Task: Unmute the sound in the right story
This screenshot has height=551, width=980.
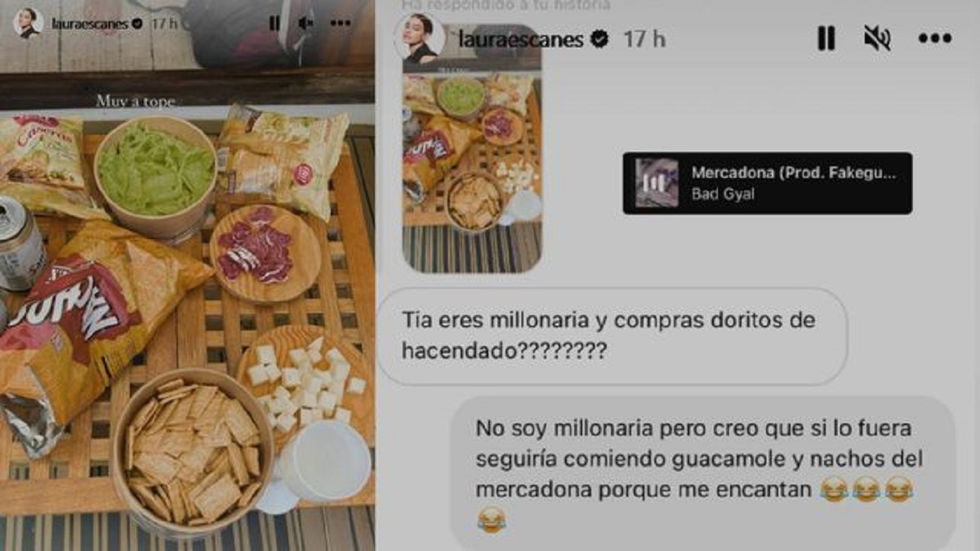Action: [877, 38]
